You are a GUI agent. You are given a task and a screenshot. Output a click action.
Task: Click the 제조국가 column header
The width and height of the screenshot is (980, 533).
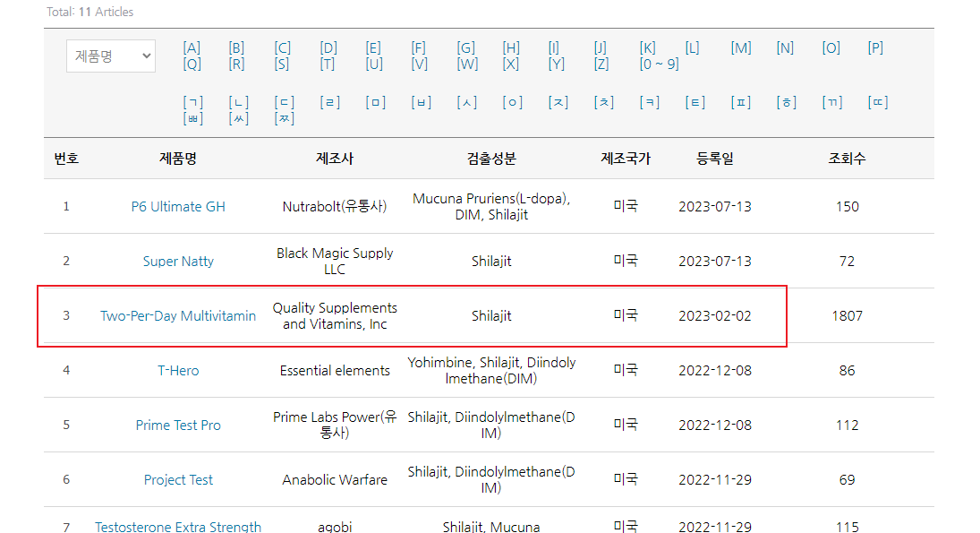tap(626, 159)
